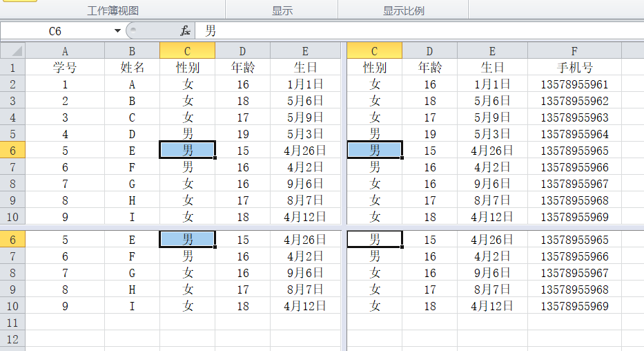Click the 姓名 header cell
Image resolution: width=644 pixels, height=351 pixels.
point(132,68)
